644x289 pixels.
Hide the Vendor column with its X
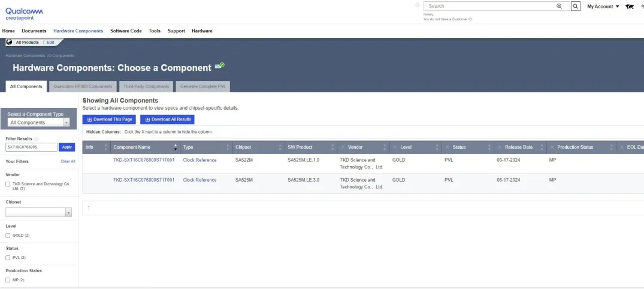point(343,147)
